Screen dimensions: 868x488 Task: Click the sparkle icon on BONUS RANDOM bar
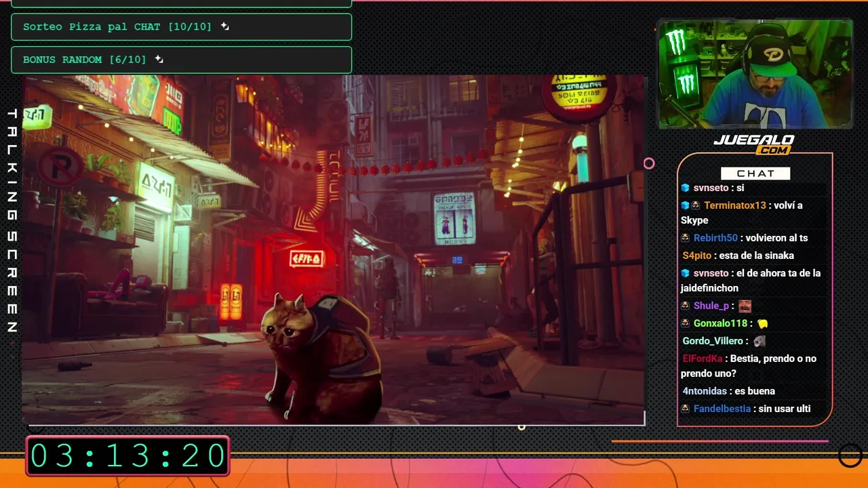[x=159, y=59]
